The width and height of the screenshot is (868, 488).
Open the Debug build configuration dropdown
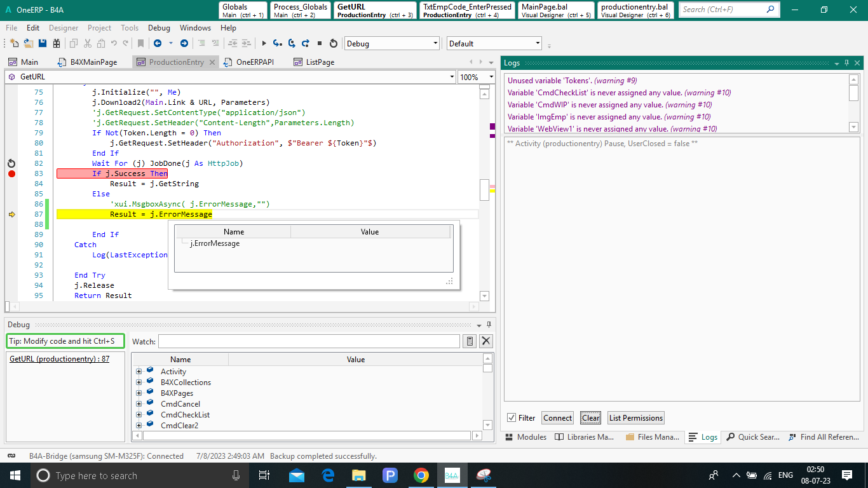click(391, 43)
